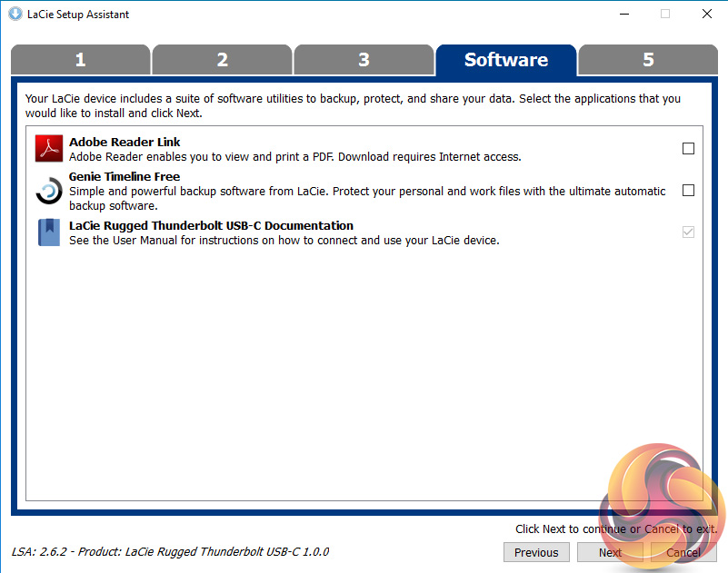This screenshot has height=573, width=728.
Task: Click the LSA 2.6.2 product version text
Action: (x=170, y=551)
